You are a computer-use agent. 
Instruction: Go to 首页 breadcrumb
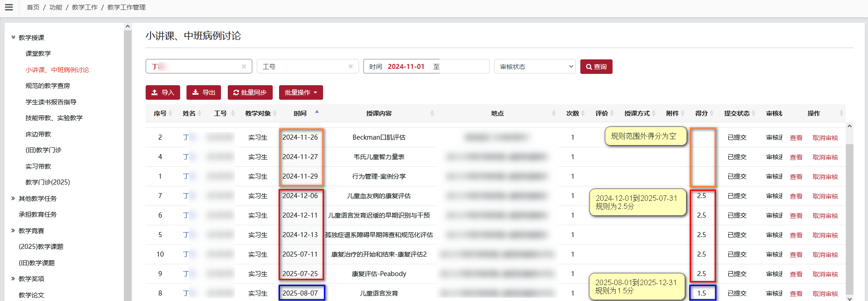pos(33,7)
